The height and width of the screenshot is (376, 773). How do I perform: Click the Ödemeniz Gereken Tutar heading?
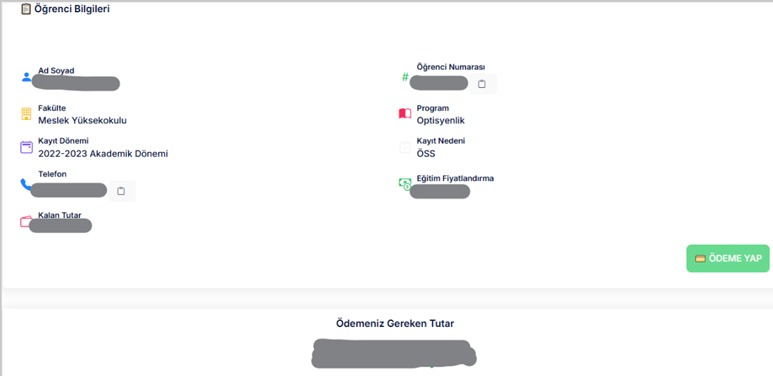point(395,324)
